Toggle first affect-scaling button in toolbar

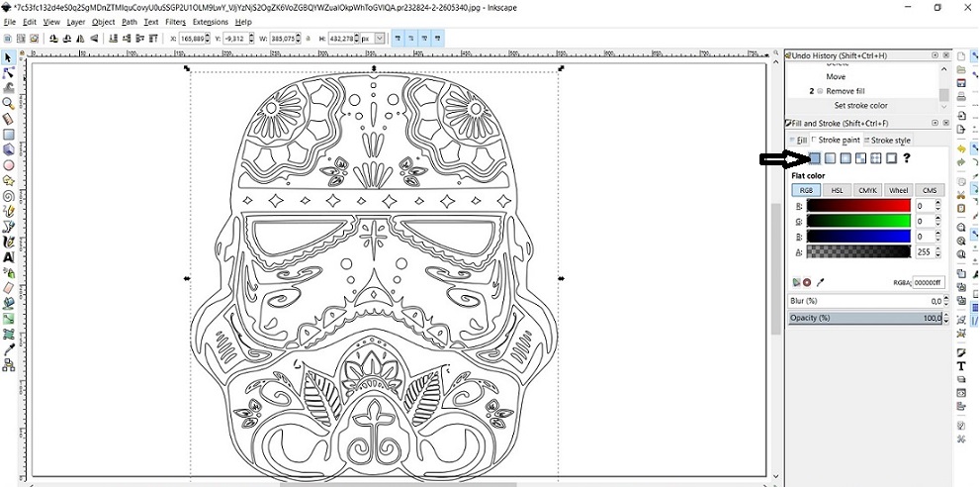point(399,39)
